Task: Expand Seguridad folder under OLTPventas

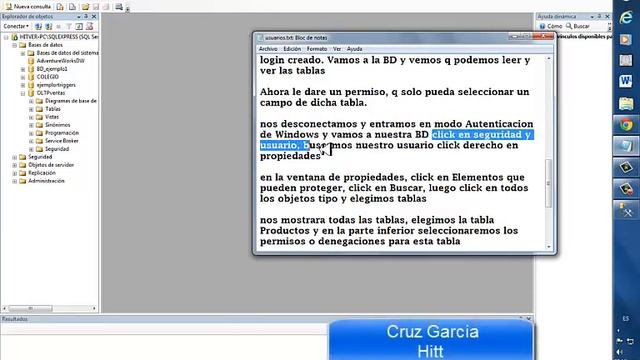Action: (x=31, y=149)
